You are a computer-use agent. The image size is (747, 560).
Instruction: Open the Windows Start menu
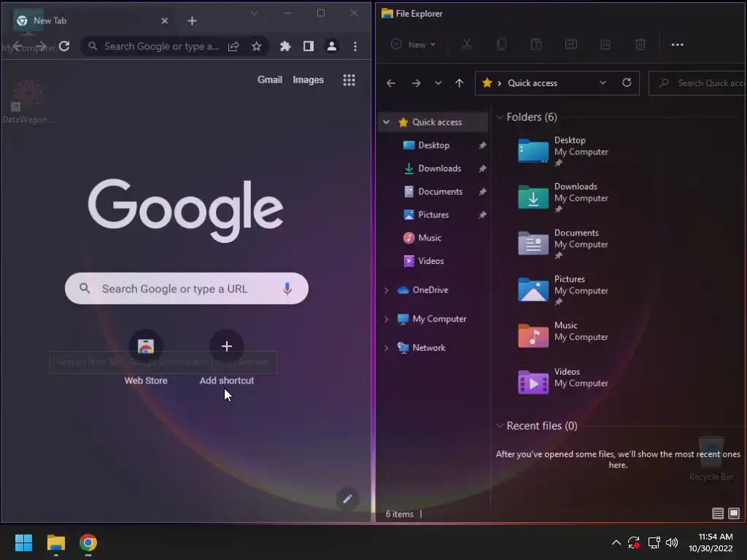[x=23, y=542]
